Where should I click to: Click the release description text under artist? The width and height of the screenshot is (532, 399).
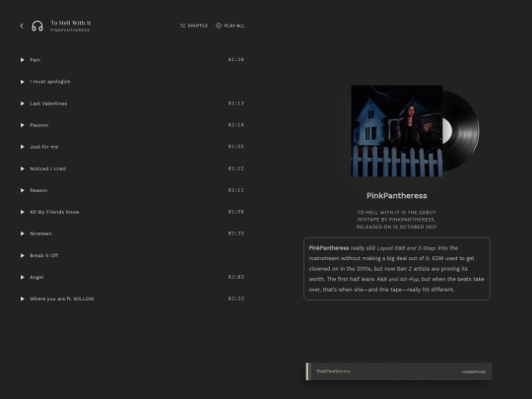[x=397, y=220]
